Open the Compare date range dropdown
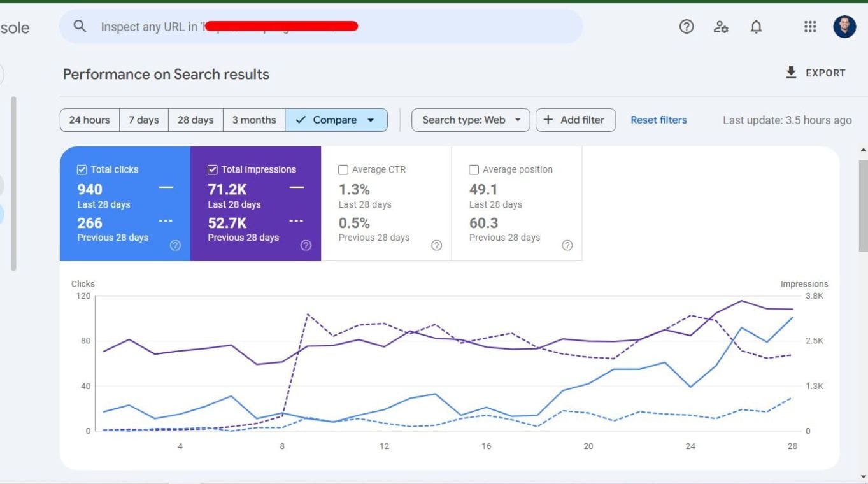868x484 pixels. [336, 120]
